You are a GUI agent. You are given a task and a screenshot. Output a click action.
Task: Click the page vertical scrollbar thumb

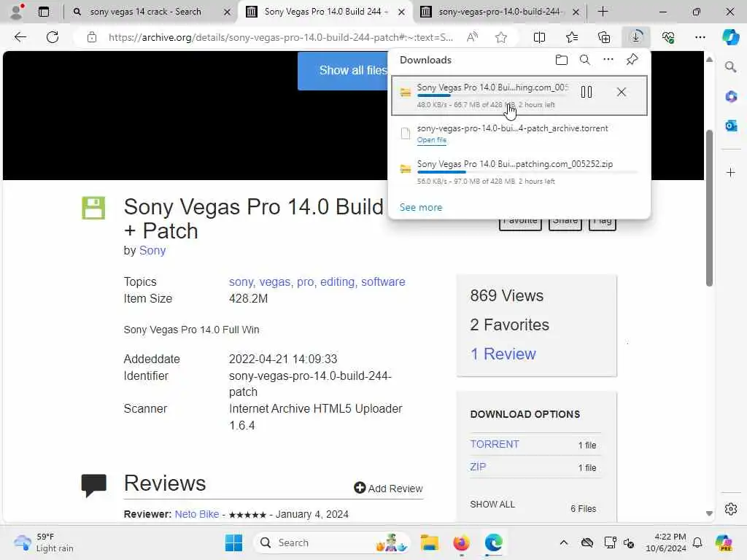click(709, 208)
